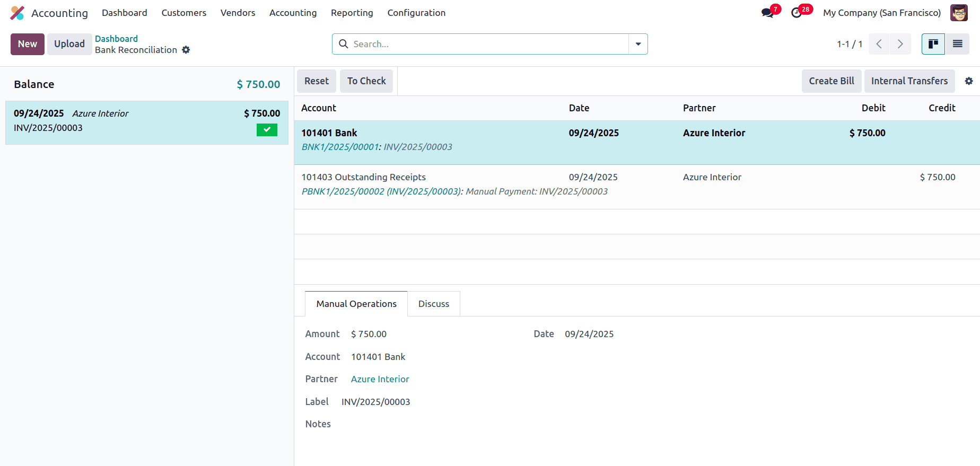Click the green reconciled checkmark badge
Screen dimensions: 980x466
tap(267, 129)
